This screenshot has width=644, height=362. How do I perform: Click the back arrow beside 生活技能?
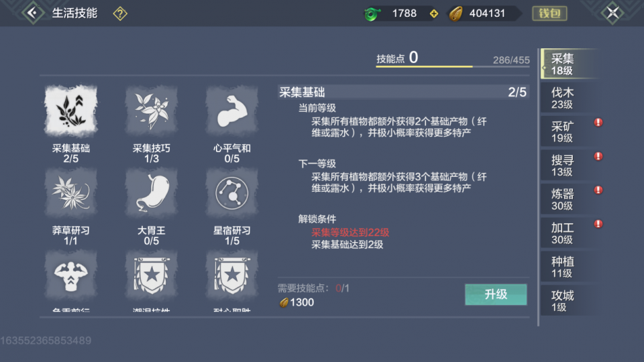click(32, 13)
